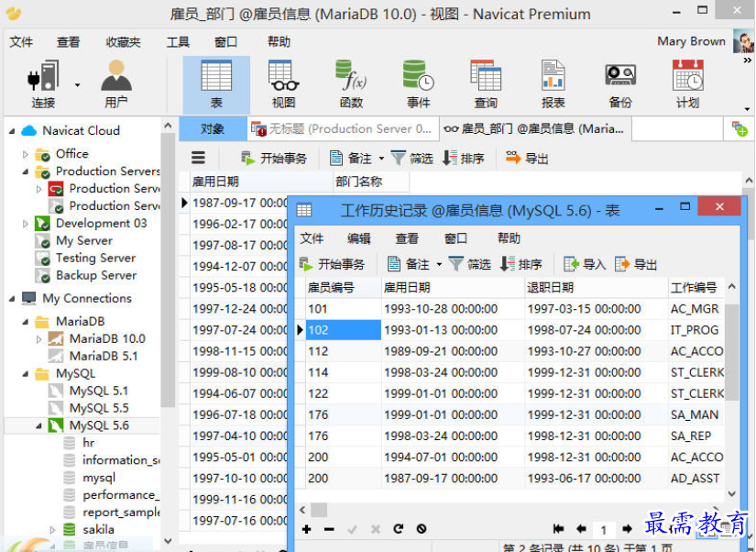The height and width of the screenshot is (552, 756).
Task: Expand the Office folder
Action: tap(26, 154)
